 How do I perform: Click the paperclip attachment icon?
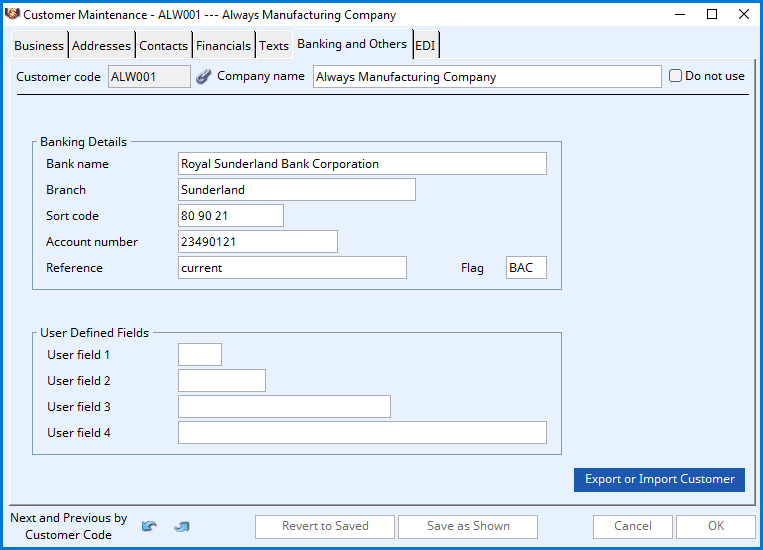(203, 76)
